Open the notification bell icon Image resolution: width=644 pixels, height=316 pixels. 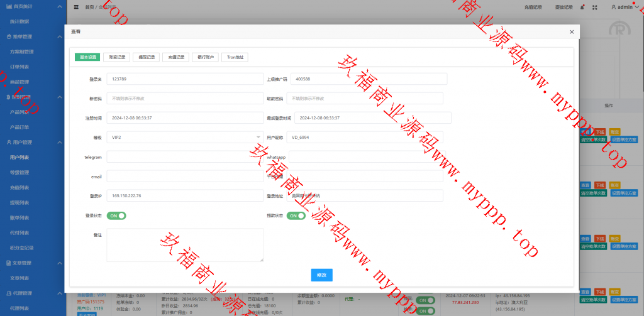pos(582,7)
